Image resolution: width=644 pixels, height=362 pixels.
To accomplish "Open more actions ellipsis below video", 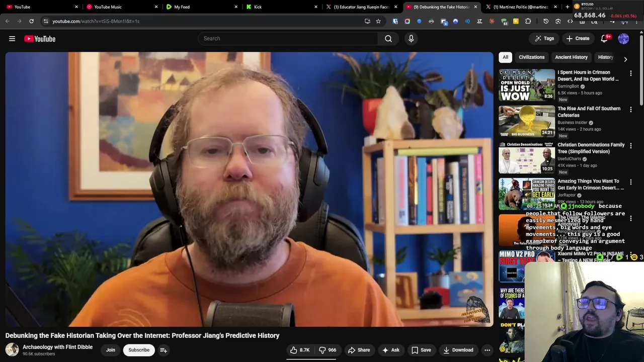I will [487, 350].
